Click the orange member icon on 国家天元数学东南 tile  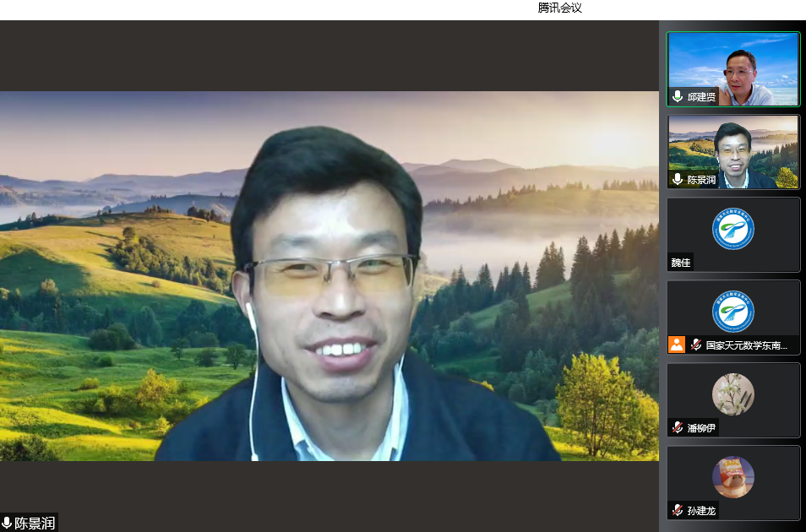pos(676,344)
